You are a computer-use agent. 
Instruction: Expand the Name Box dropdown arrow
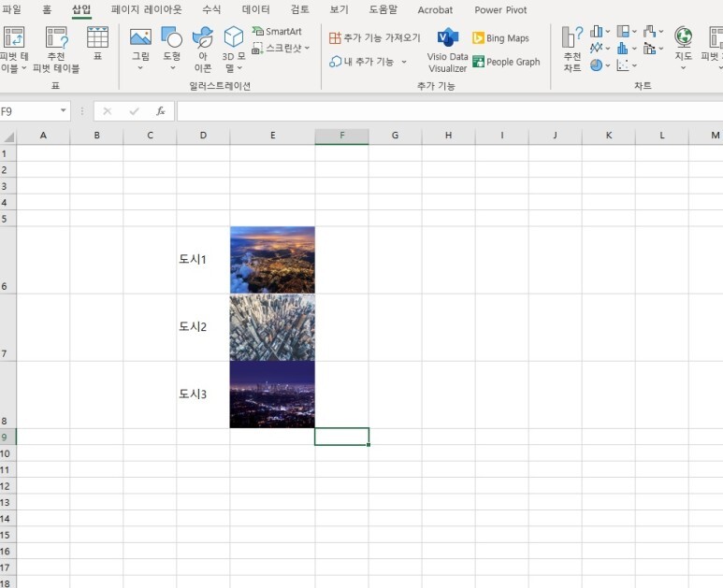(x=64, y=110)
